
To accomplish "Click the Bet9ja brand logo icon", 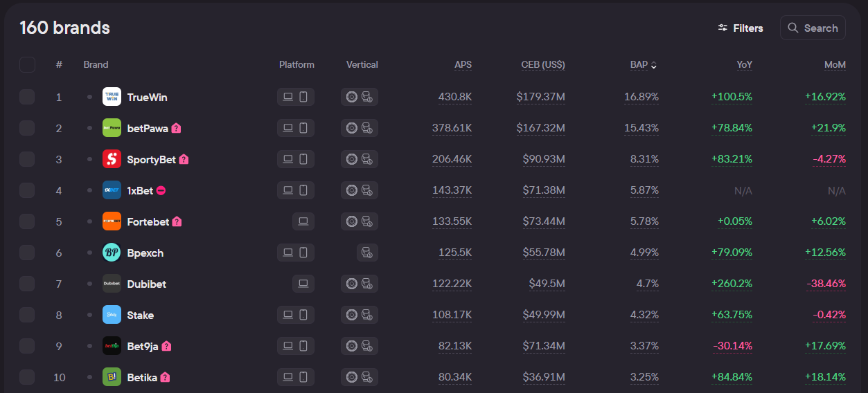I will [112, 346].
